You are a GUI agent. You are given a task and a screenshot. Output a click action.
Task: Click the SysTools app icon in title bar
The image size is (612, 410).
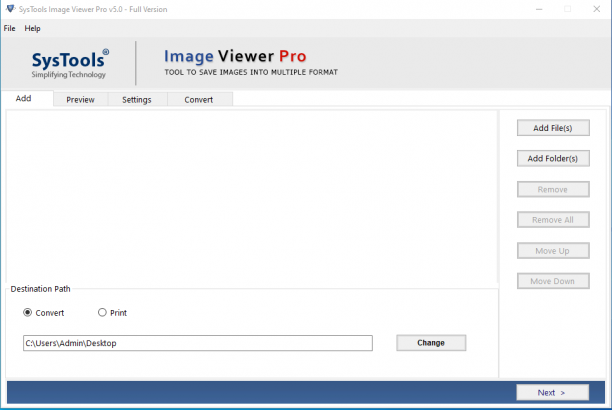[11, 9]
